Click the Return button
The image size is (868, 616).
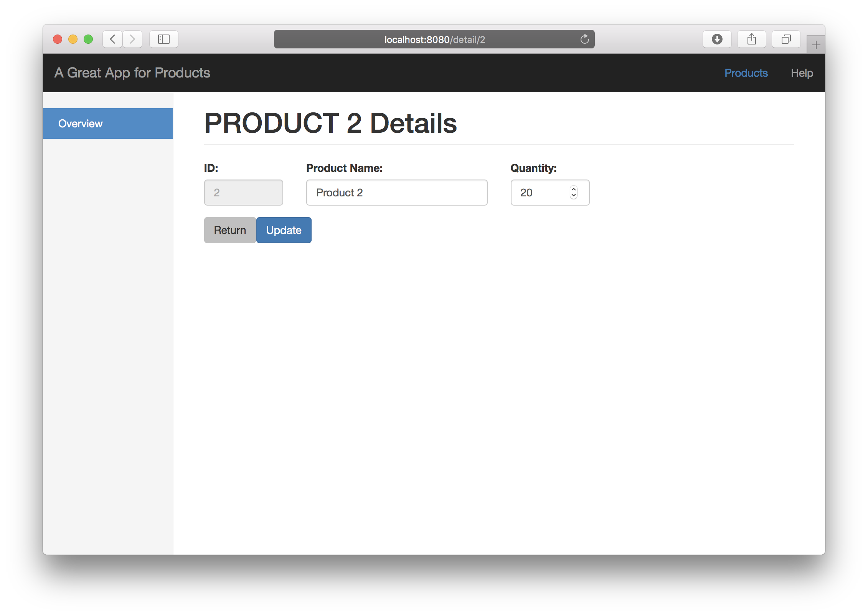click(230, 230)
